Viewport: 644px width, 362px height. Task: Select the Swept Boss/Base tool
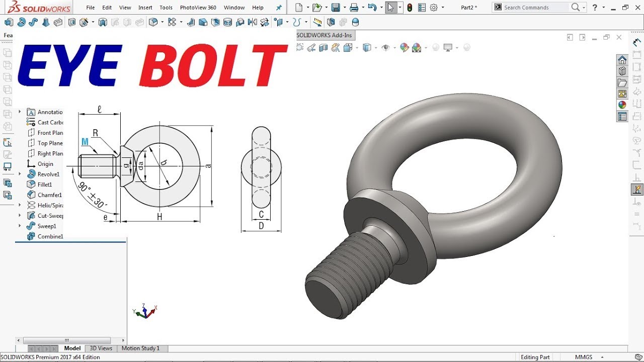pos(33,22)
